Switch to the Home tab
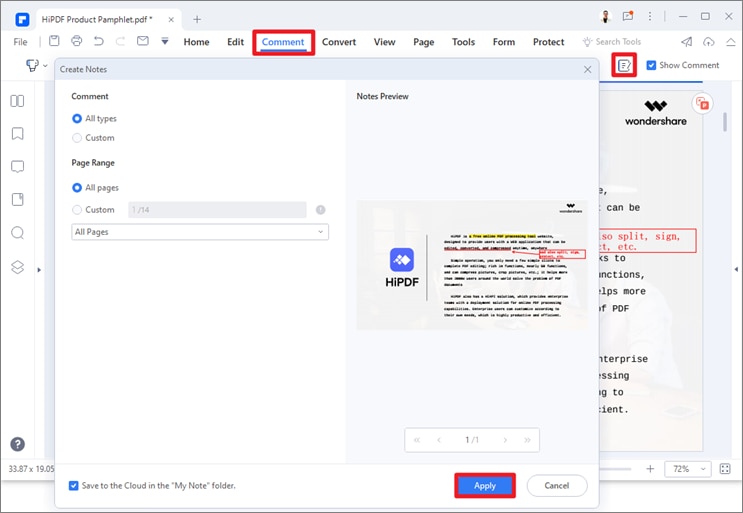The height and width of the screenshot is (513, 743). 196,42
